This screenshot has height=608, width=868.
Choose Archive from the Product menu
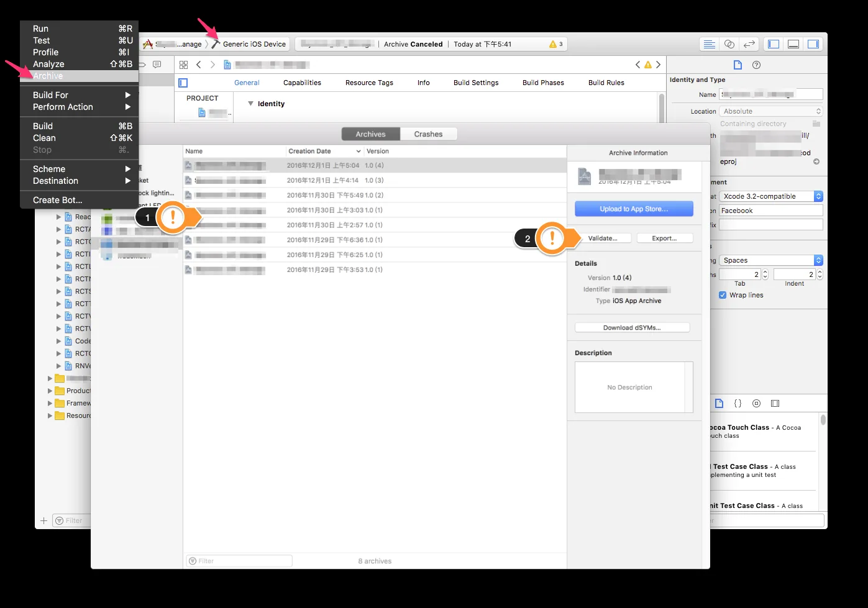coord(79,76)
